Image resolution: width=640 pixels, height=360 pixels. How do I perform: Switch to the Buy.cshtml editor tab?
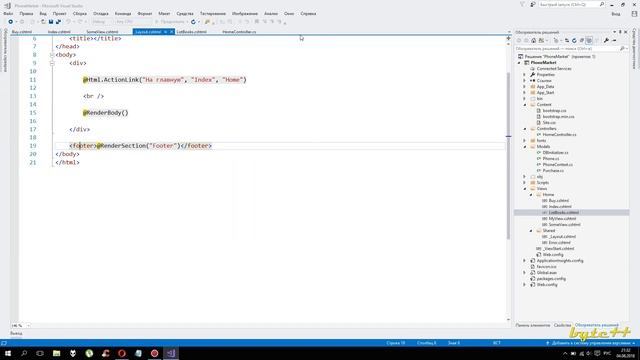point(22,31)
